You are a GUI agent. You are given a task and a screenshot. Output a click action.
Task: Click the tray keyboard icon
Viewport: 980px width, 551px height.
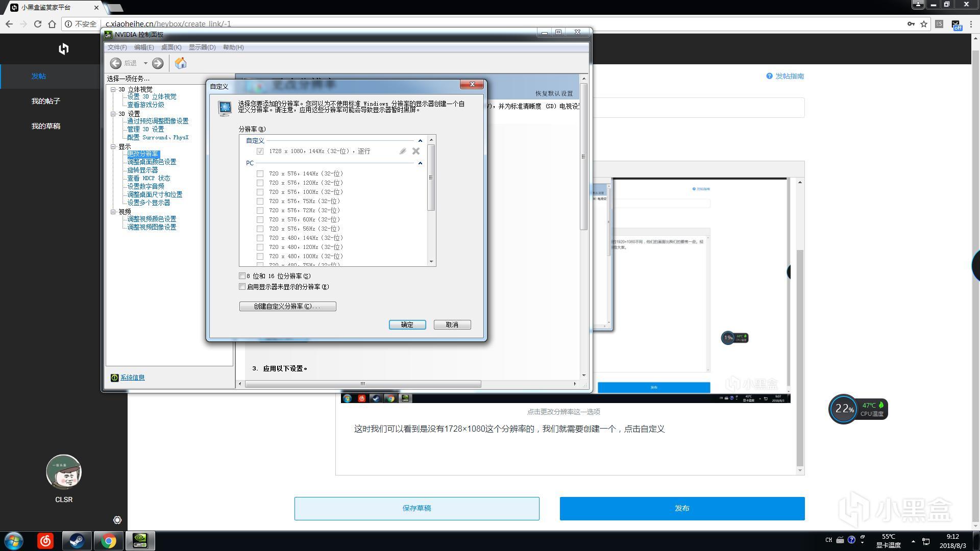[840, 540]
